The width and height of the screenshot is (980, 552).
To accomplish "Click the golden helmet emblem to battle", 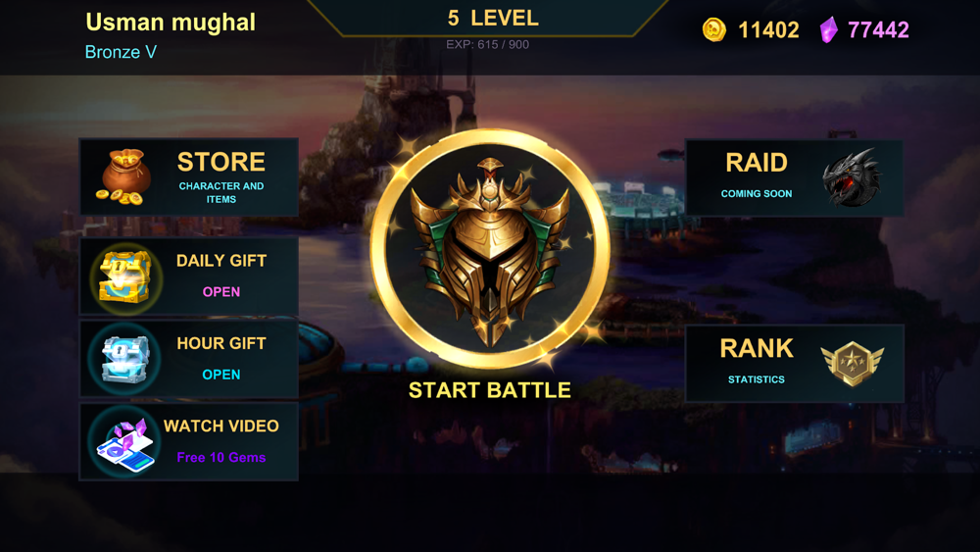I will pos(490,249).
